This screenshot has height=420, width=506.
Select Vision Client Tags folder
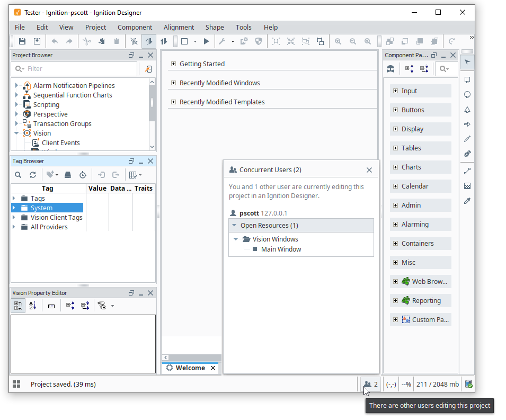pyautogui.click(x=57, y=218)
